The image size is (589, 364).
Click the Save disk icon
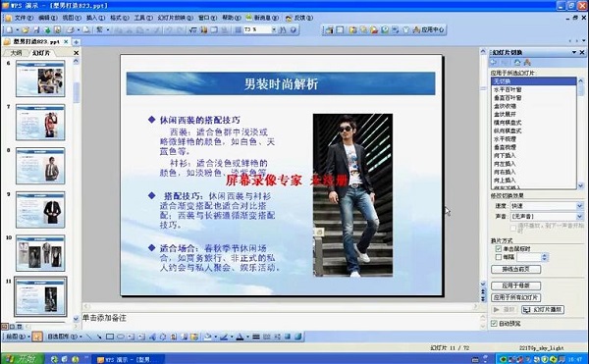[36, 29]
